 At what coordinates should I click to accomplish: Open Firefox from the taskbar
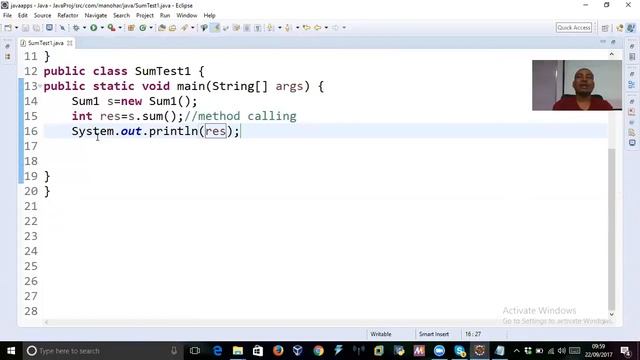(x=278, y=351)
